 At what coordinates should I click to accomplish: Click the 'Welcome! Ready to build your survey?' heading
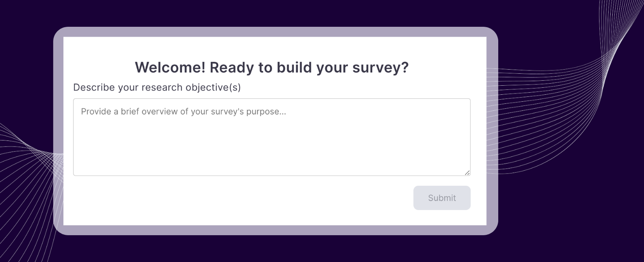tap(272, 68)
